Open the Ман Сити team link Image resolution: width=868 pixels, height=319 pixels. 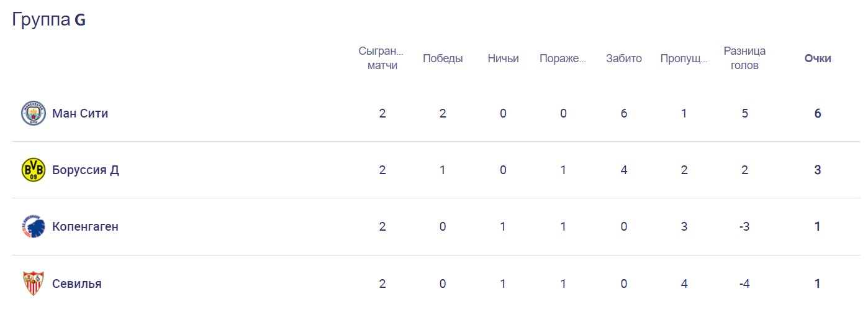point(80,113)
